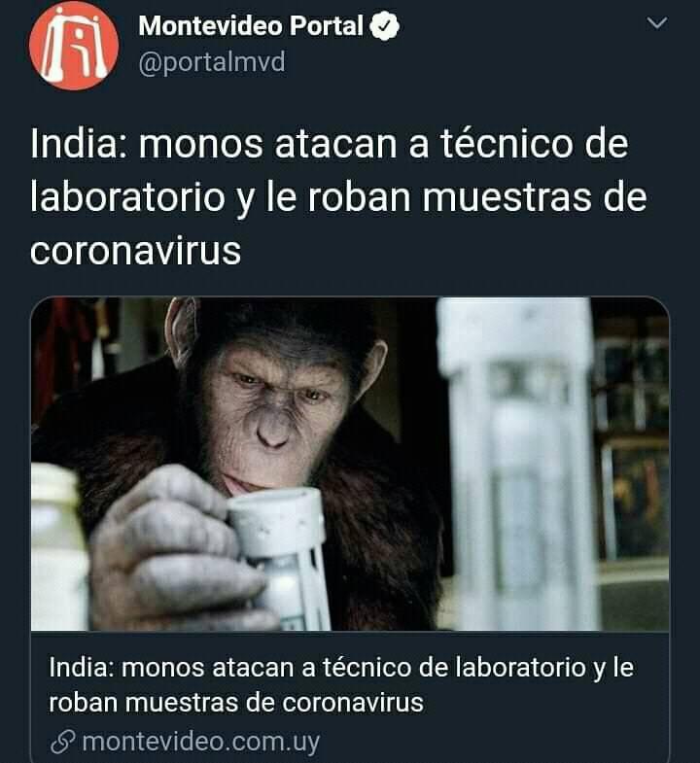Click the word 'laboratorio' in the tweet

[127, 197]
